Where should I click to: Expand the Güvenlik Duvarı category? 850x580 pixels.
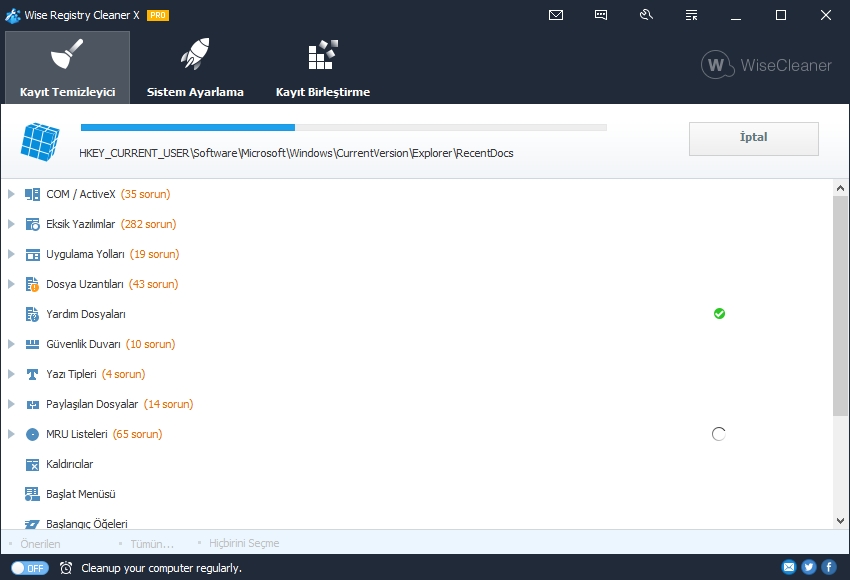click(11, 344)
